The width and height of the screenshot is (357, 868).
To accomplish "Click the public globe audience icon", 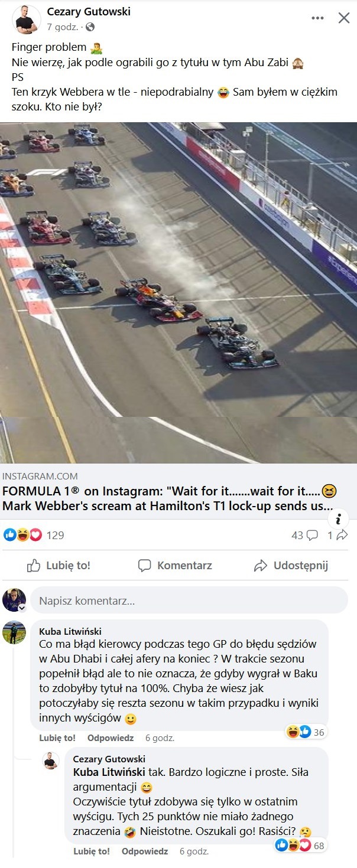I will coord(90,27).
